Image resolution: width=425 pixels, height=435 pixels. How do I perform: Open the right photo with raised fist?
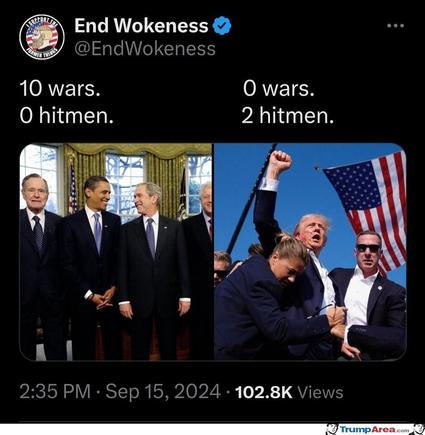[x=310, y=252]
